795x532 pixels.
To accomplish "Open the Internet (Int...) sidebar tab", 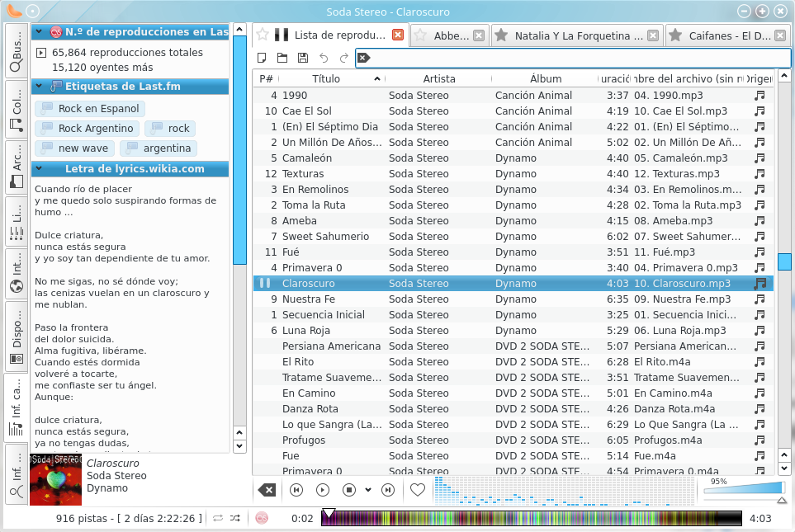I will [x=17, y=272].
